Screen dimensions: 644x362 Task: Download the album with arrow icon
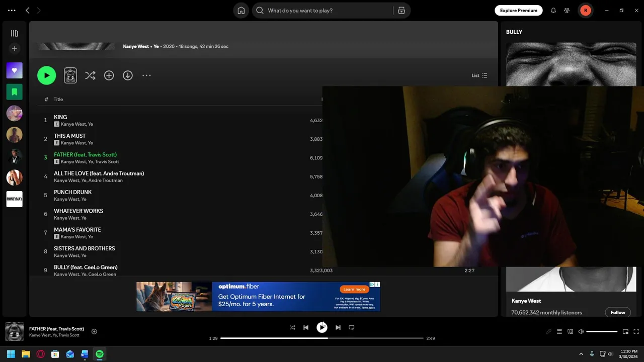point(128,75)
